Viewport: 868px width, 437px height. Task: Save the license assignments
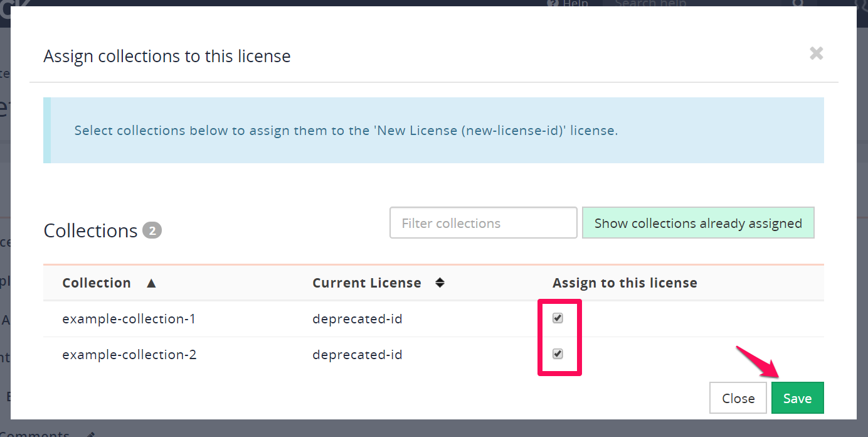click(x=797, y=397)
